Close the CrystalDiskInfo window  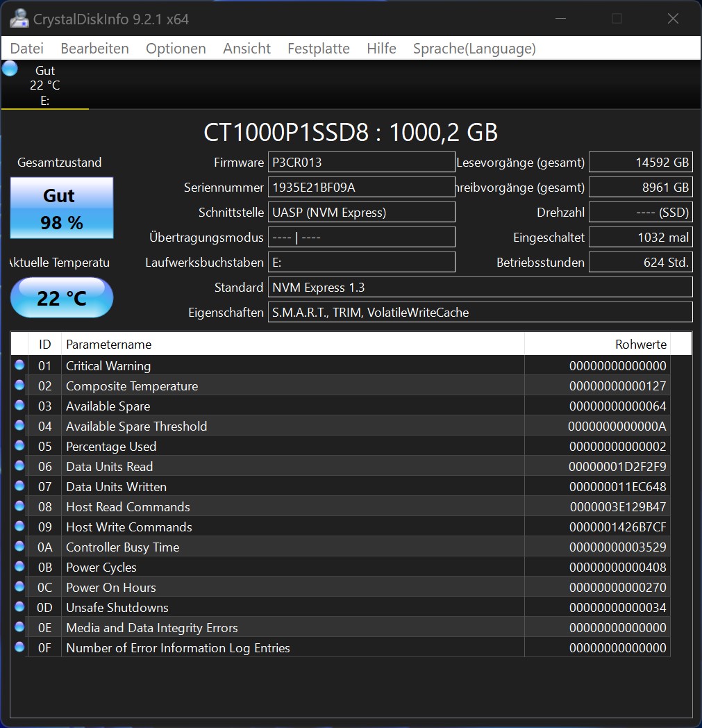(x=673, y=19)
